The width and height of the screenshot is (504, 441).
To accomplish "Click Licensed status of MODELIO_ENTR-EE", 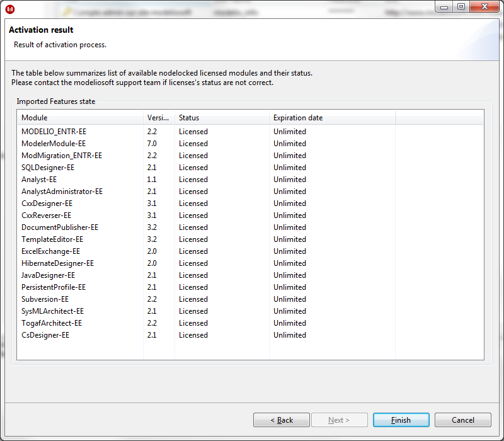I will click(x=193, y=132).
